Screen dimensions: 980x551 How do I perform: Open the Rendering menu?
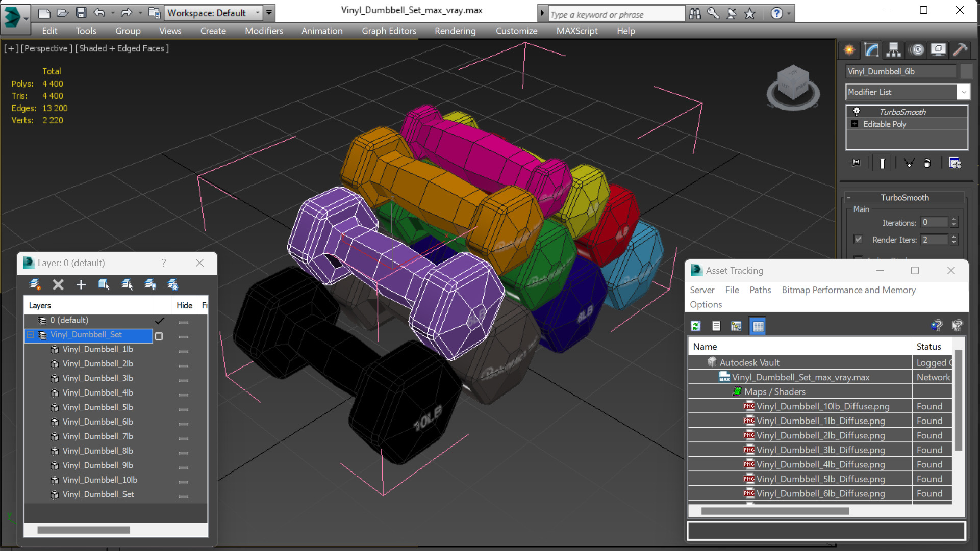455,31
